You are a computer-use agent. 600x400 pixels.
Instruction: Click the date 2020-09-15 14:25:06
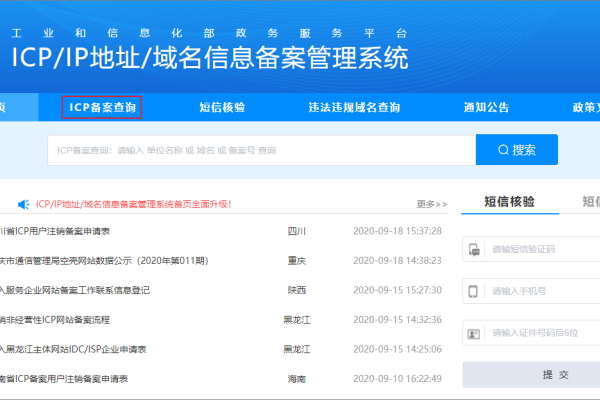click(x=398, y=349)
